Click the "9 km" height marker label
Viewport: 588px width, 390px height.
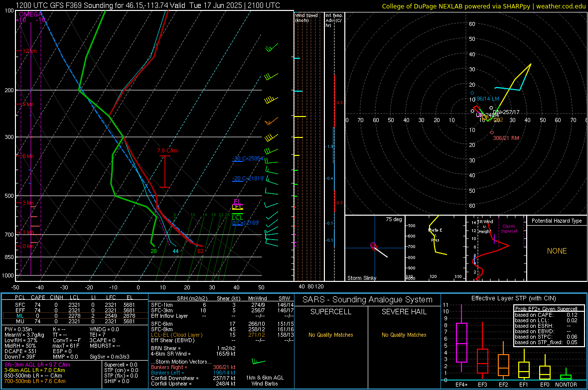click(x=28, y=104)
